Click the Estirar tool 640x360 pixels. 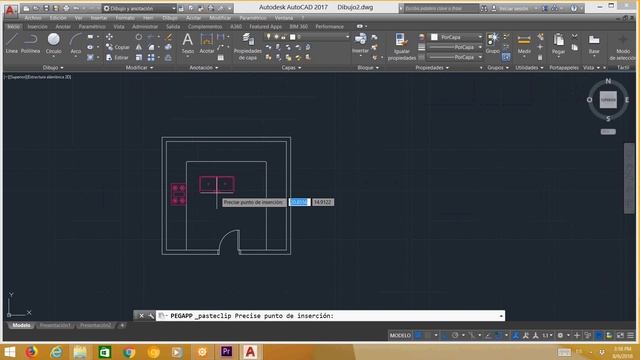pyautogui.click(x=118, y=58)
